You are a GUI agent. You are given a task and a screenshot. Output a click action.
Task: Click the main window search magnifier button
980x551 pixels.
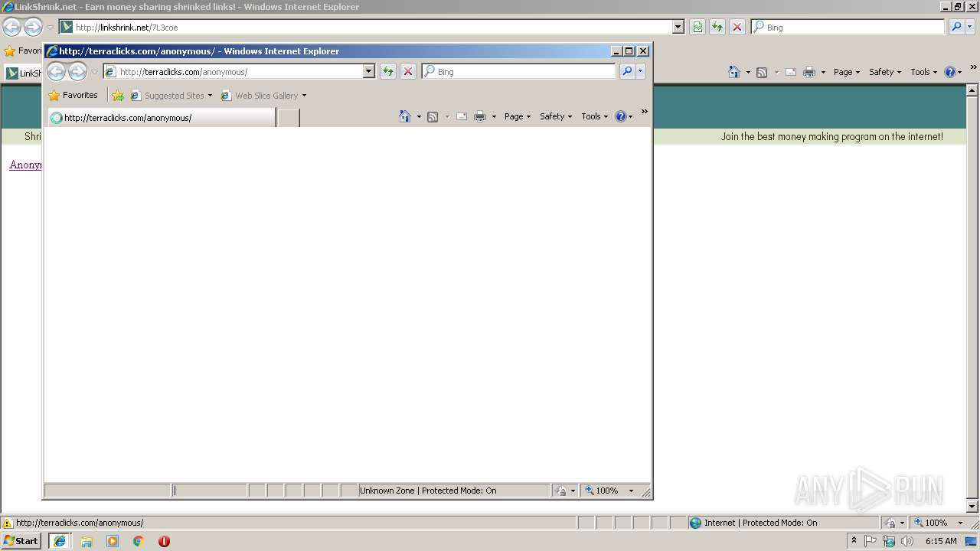point(956,27)
